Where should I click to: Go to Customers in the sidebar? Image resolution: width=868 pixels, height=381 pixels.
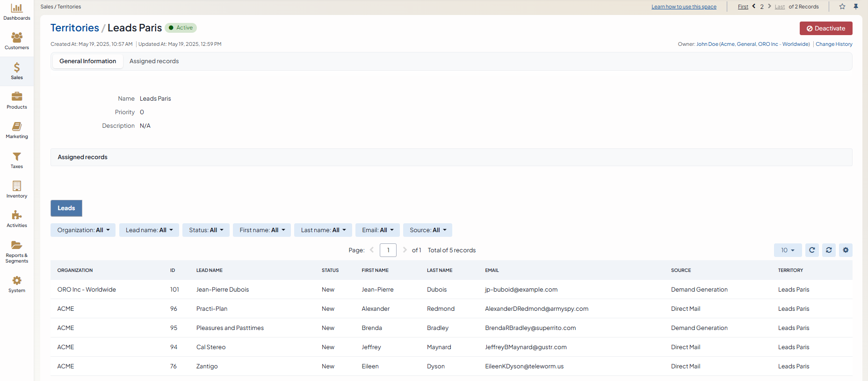17,41
